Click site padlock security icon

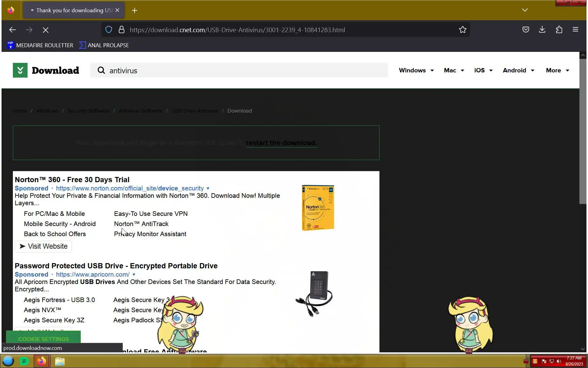coord(122,30)
